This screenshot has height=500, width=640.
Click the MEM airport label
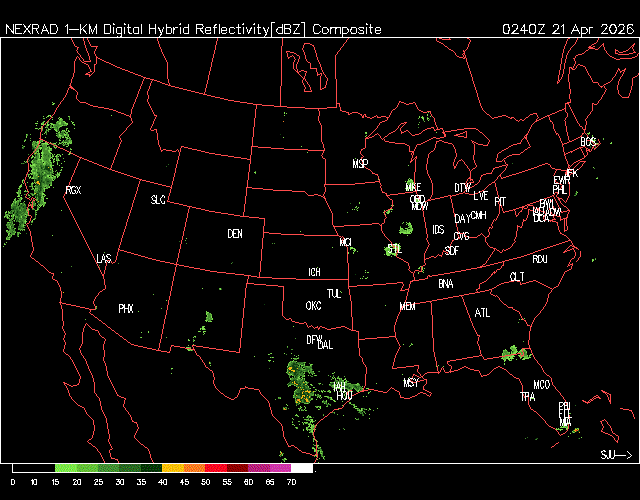click(407, 306)
